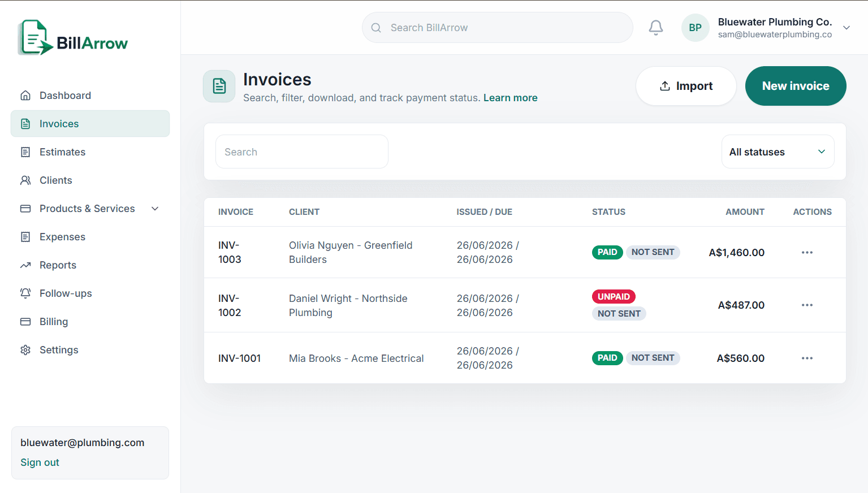The image size is (868, 493).
Task: Click the New invoice button
Action: click(x=796, y=86)
